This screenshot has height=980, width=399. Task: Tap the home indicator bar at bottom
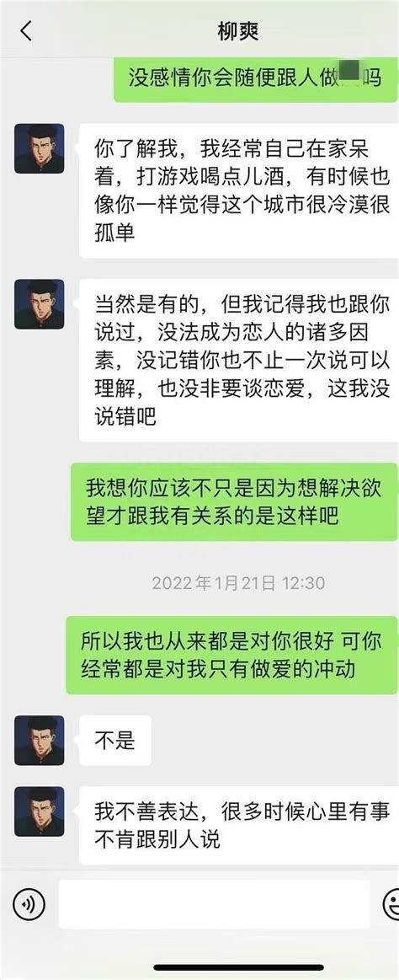point(238,967)
